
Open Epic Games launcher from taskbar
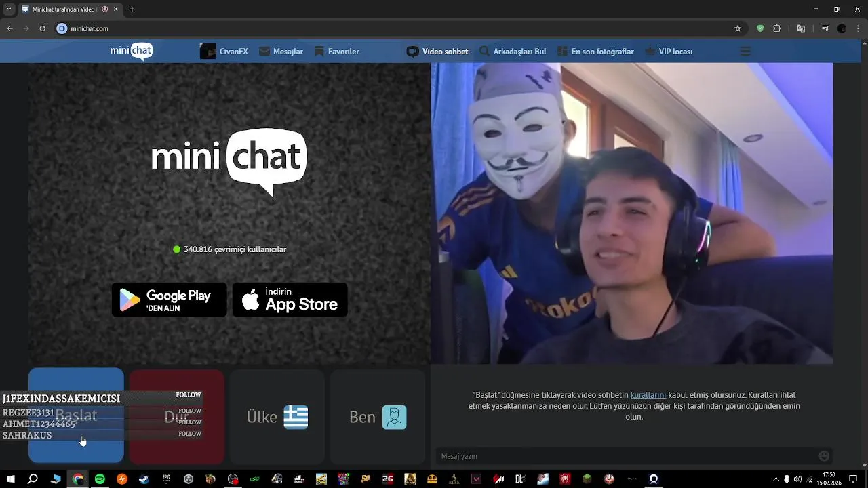click(x=166, y=479)
